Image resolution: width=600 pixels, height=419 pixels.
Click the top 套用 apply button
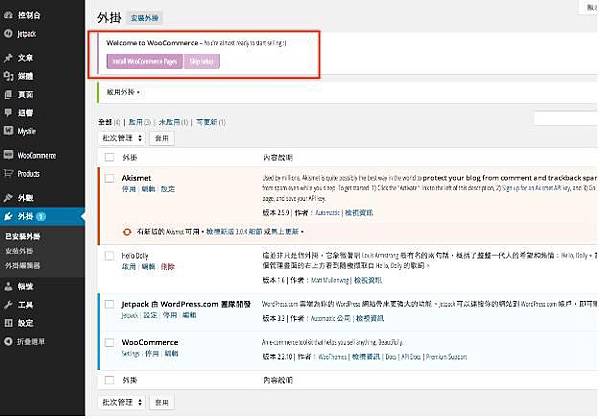(x=161, y=138)
